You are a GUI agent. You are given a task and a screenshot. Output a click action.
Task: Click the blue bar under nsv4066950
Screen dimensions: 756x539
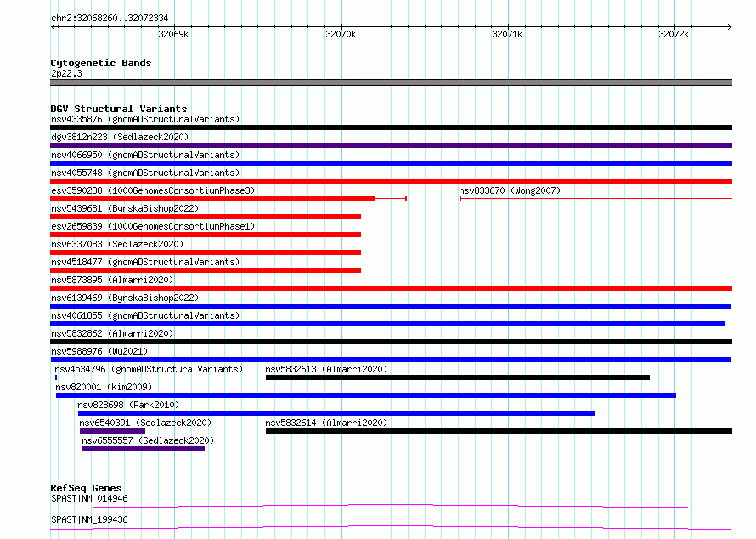click(x=391, y=163)
